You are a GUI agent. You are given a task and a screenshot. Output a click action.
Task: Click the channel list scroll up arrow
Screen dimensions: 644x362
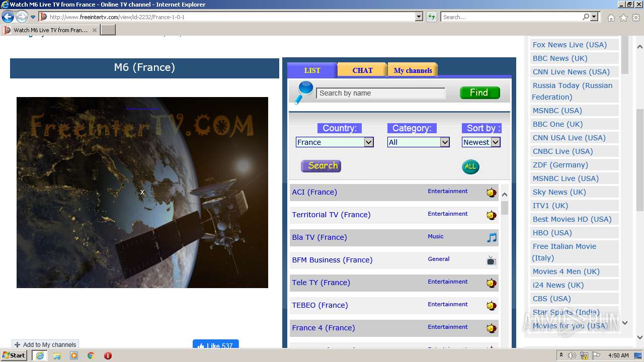pyautogui.click(x=505, y=195)
